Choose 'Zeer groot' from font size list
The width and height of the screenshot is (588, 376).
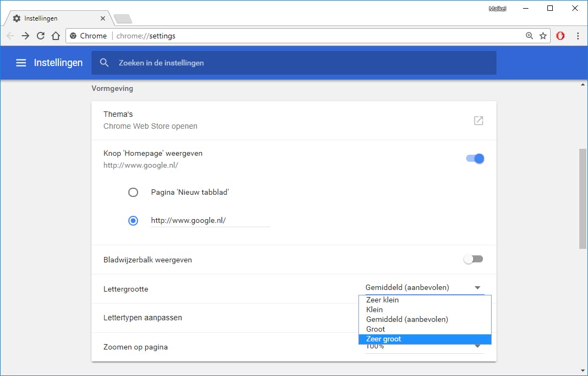pos(384,339)
